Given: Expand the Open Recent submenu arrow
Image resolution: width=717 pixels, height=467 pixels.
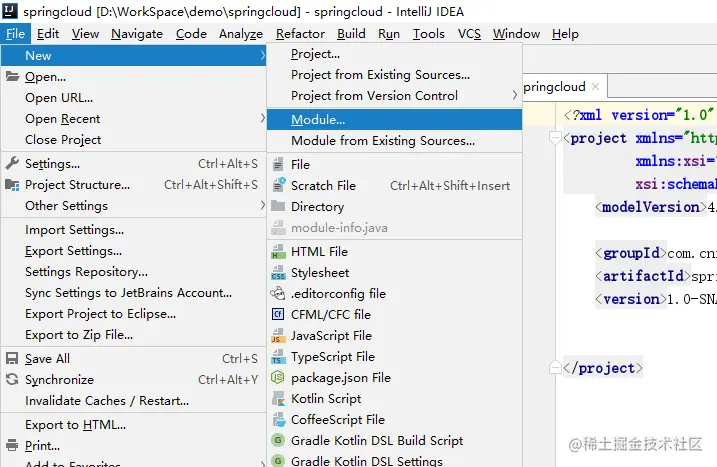Looking at the screenshot, I should [262, 118].
